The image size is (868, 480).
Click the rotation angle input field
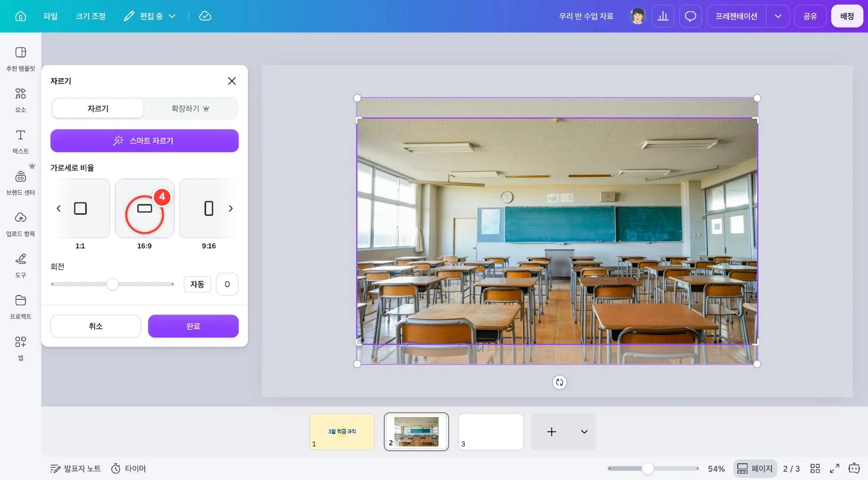coord(227,284)
